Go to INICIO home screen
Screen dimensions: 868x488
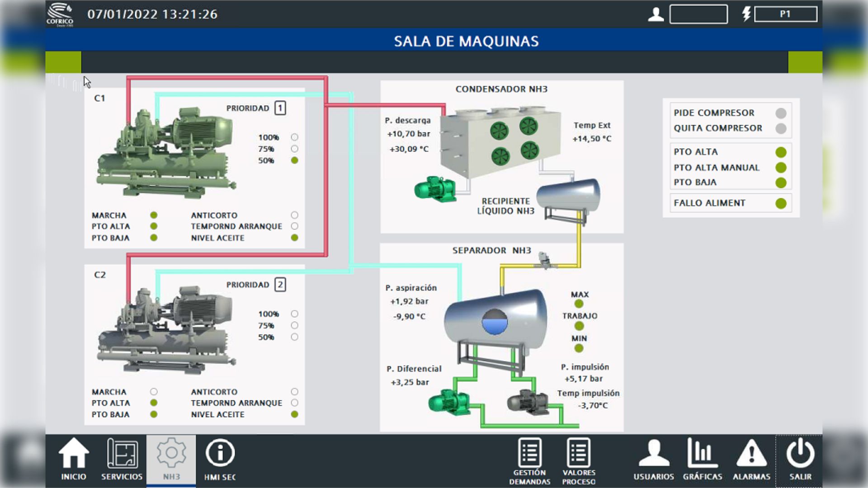(74, 460)
